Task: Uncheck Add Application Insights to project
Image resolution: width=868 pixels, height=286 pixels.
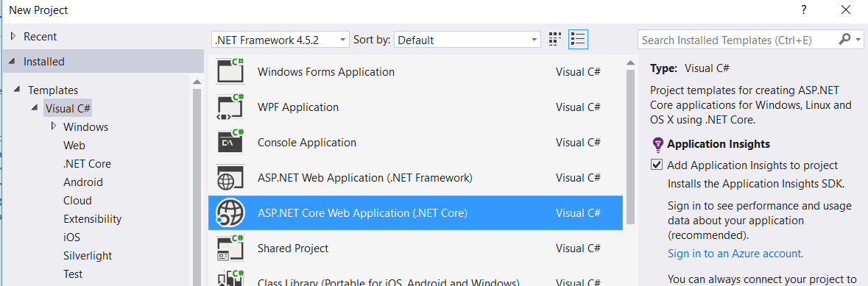Action: coord(657,165)
